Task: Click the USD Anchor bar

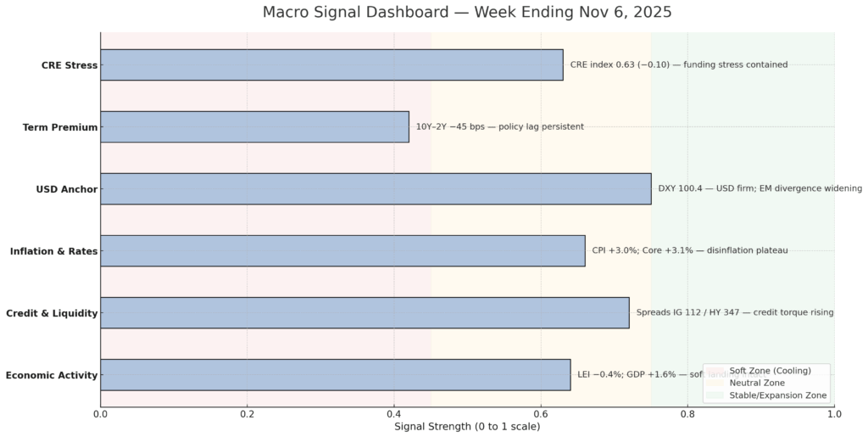Action: coord(376,188)
